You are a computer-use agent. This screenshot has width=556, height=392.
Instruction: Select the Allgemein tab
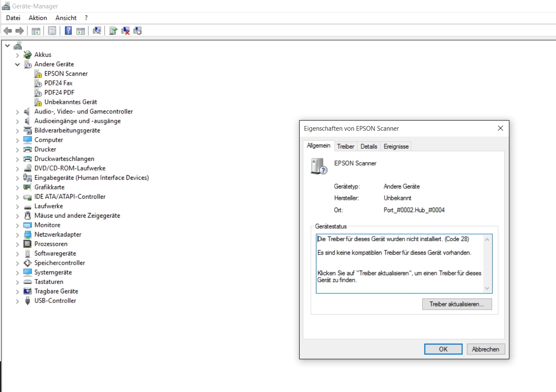(319, 145)
